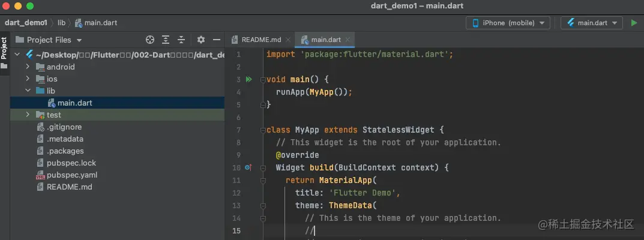Screen dimensions: 644x240
Task: Click the import statement on line 1
Action: click(x=360, y=54)
